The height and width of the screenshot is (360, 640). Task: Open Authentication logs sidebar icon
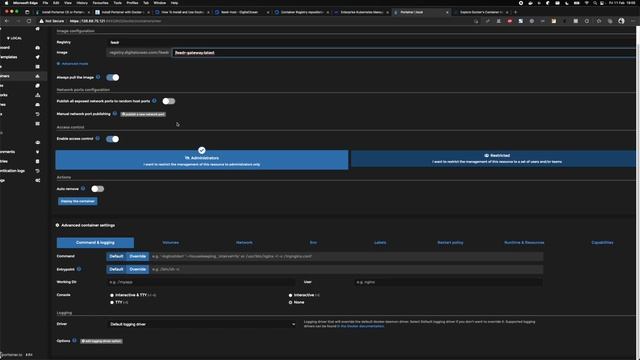click(38, 171)
